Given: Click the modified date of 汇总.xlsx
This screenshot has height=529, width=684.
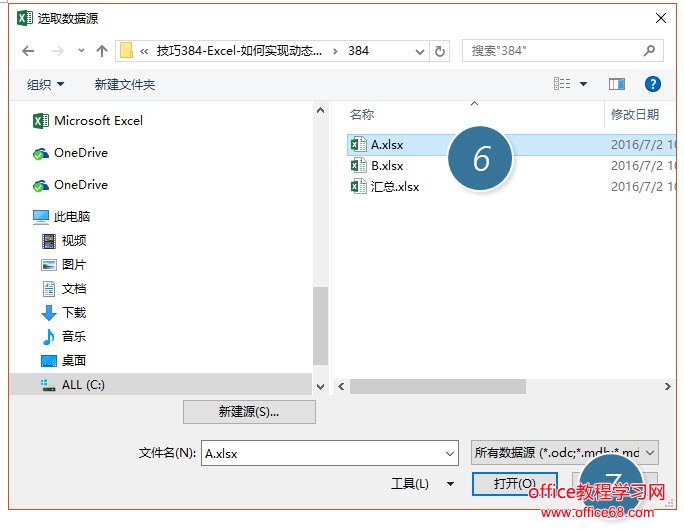Looking at the screenshot, I should tap(643, 187).
